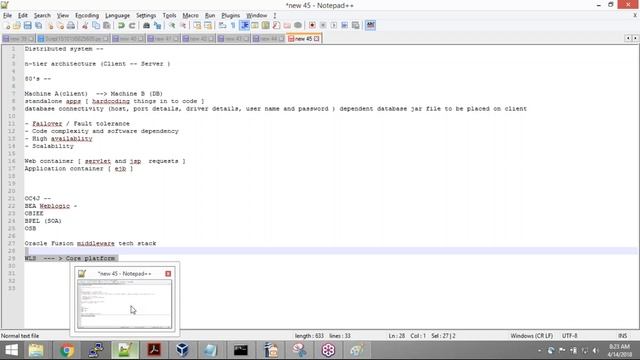Click the New file toolbar icon
The image size is (640, 360).
7,25
